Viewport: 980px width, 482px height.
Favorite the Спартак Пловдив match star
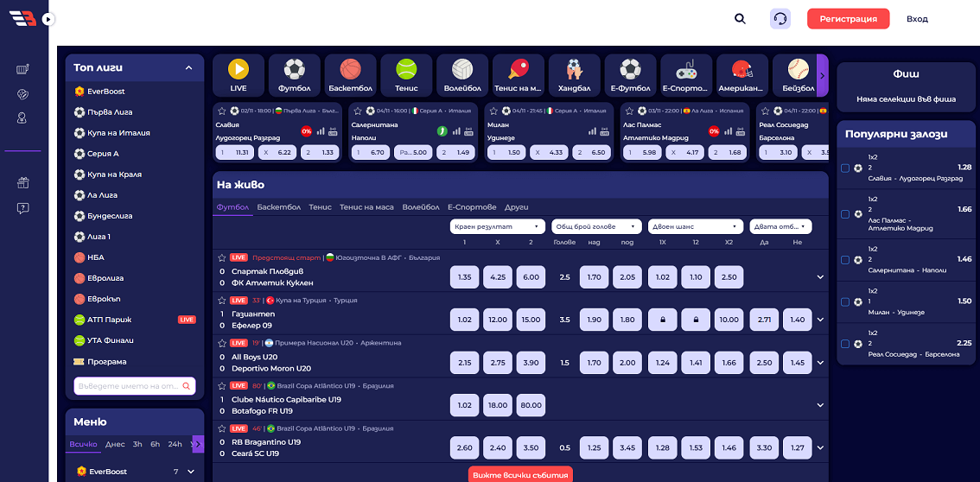(x=222, y=257)
